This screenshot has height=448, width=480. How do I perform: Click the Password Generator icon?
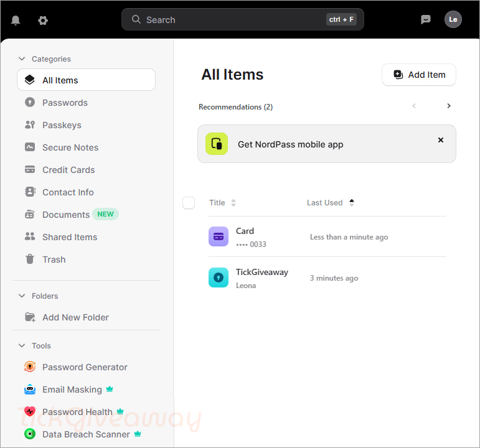[30, 366]
